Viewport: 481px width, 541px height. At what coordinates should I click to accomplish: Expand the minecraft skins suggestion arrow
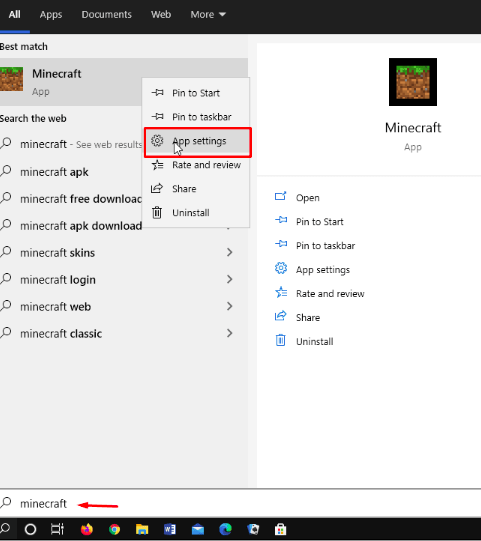click(230, 252)
